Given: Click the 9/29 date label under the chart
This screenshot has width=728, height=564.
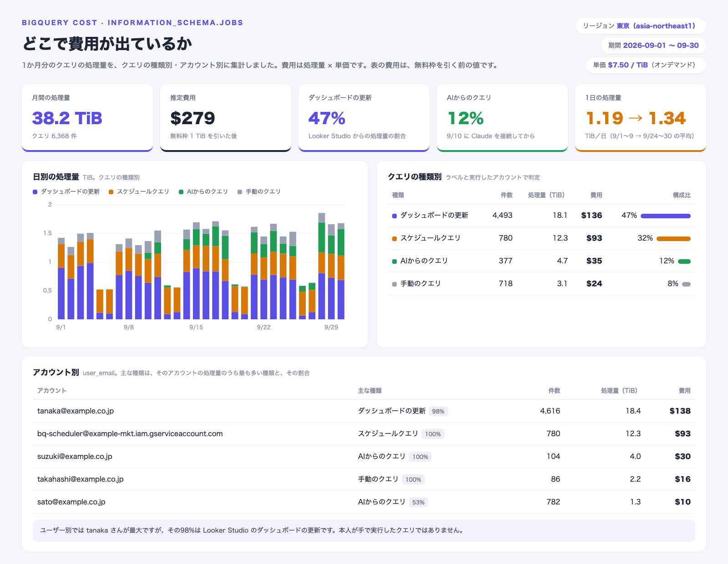Looking at the screenshot, I should click(x=331, y=327).
